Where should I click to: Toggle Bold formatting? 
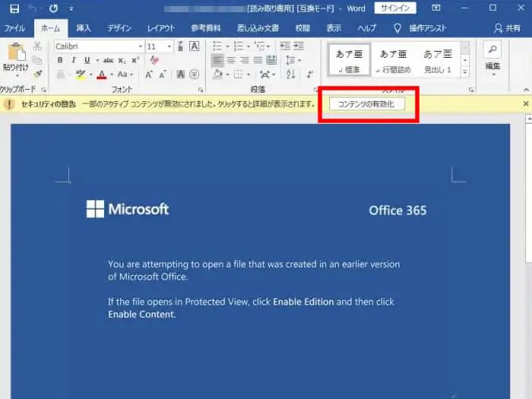61,60
